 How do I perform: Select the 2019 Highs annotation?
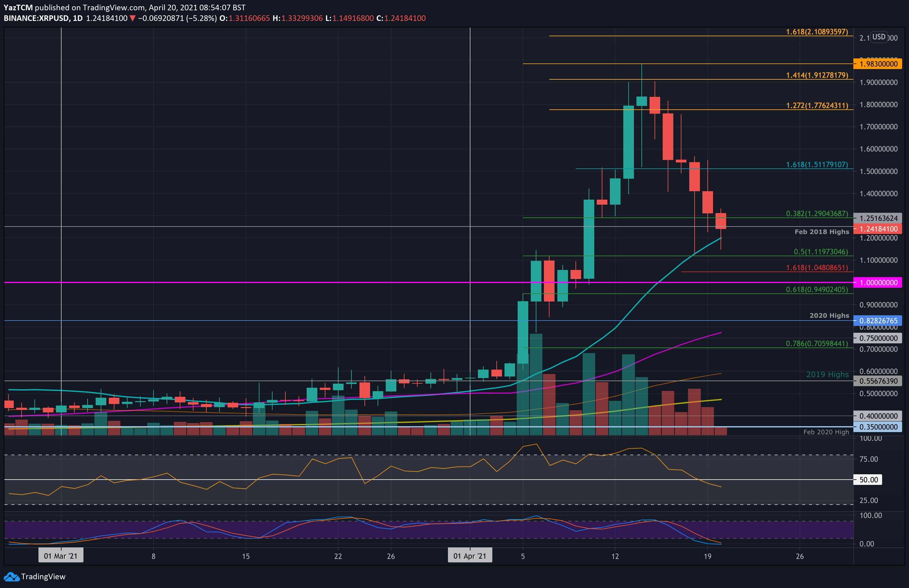827,375
